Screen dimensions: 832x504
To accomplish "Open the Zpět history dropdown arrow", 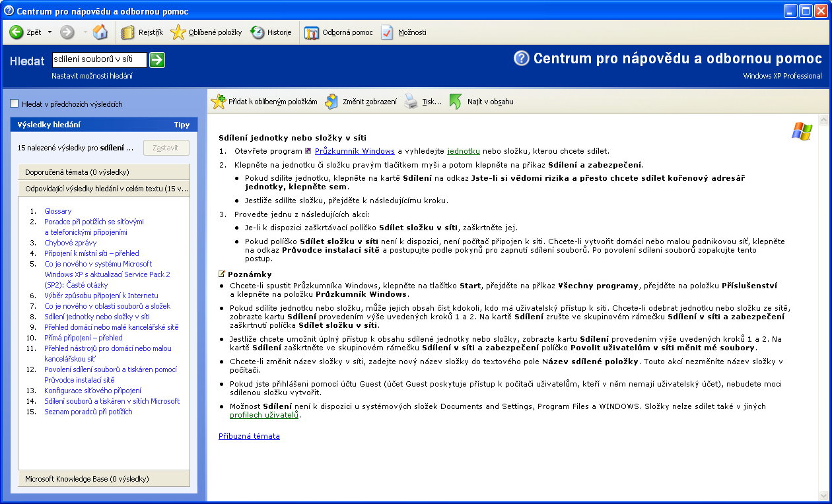I will coord(50,32).
